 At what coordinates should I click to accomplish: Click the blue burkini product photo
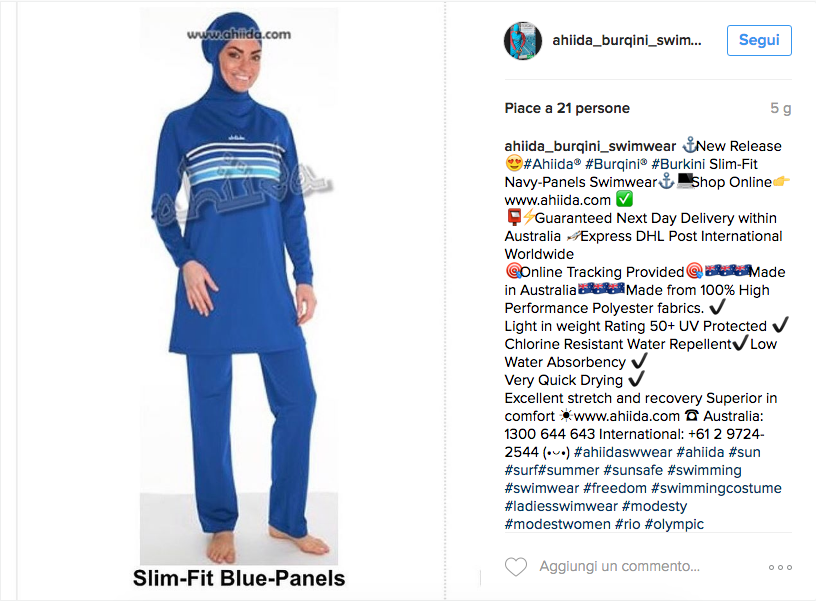click(x=239, y=286)
